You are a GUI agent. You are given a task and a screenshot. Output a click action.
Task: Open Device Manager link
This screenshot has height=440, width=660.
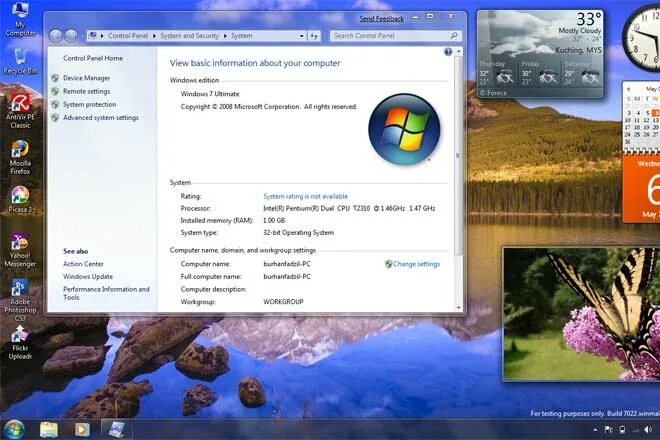(x=86, y=78)
